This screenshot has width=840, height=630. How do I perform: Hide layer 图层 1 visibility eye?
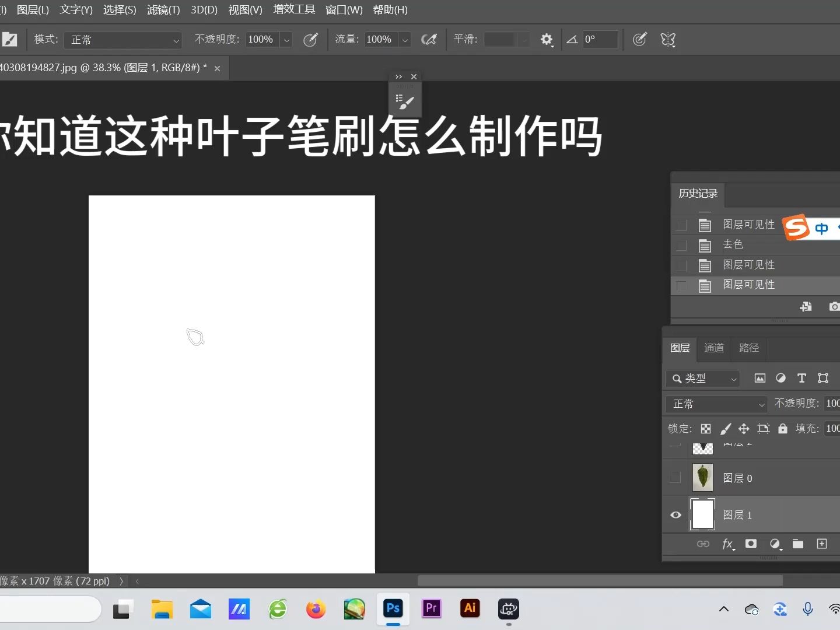pos(675,515)
